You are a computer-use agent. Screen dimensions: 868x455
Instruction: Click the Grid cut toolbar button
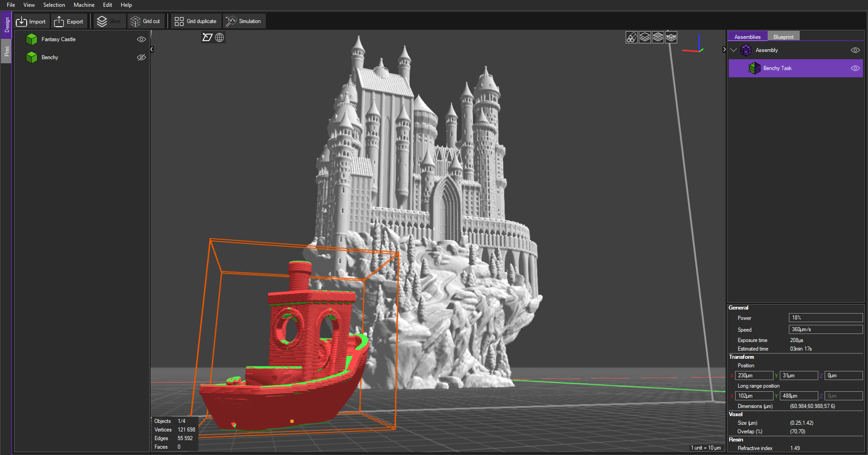coord(146,21)
